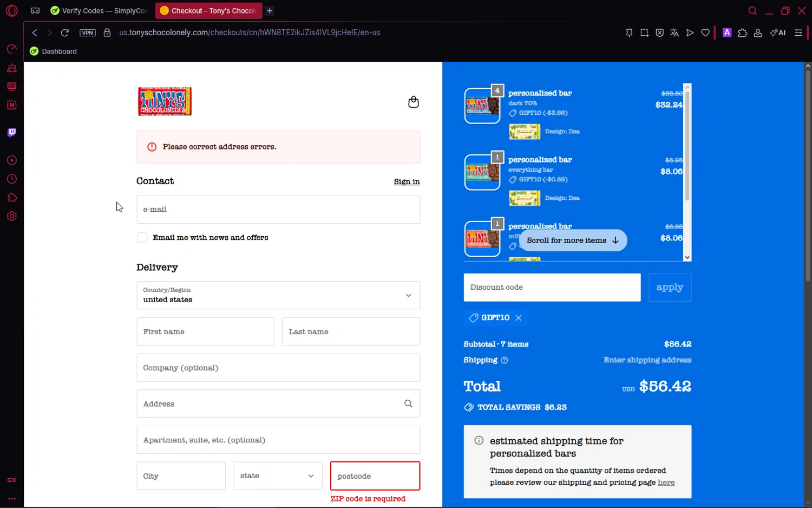
Task: Focus the City field
Action: pos(181,476)
